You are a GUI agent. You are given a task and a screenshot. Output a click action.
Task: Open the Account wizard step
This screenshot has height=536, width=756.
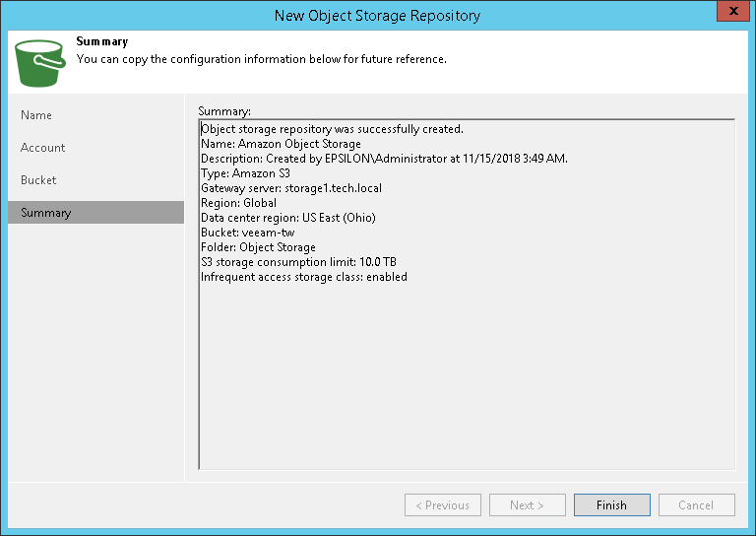[43, 148]
